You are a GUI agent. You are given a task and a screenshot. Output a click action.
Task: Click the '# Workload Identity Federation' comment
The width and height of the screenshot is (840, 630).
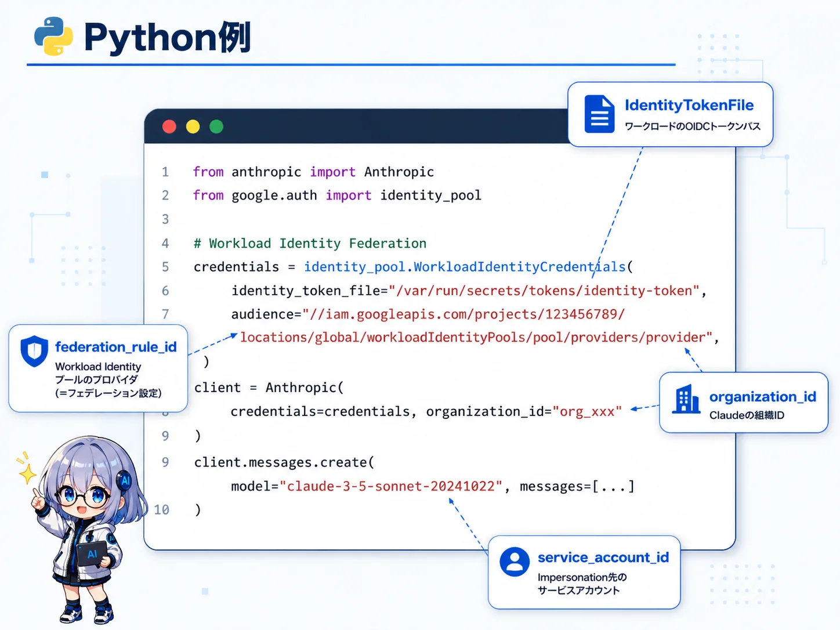coord(310,243)
